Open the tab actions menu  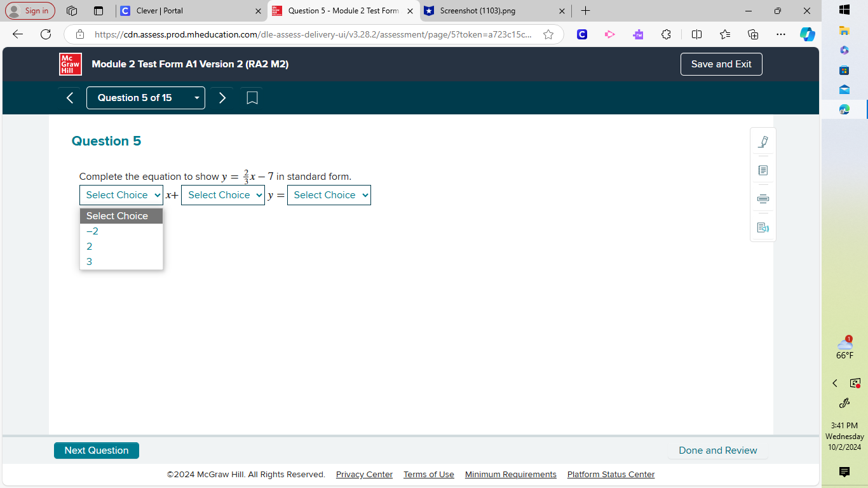click(98, 11)
